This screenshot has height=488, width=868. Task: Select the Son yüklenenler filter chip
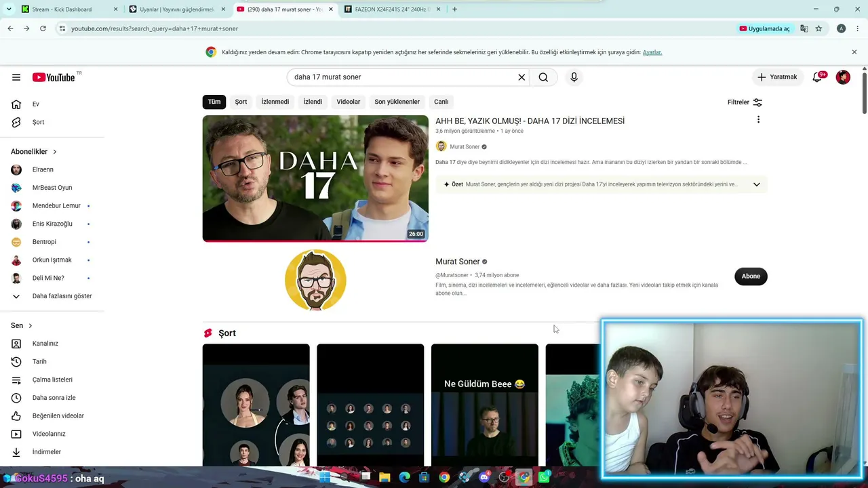[397, 102]
